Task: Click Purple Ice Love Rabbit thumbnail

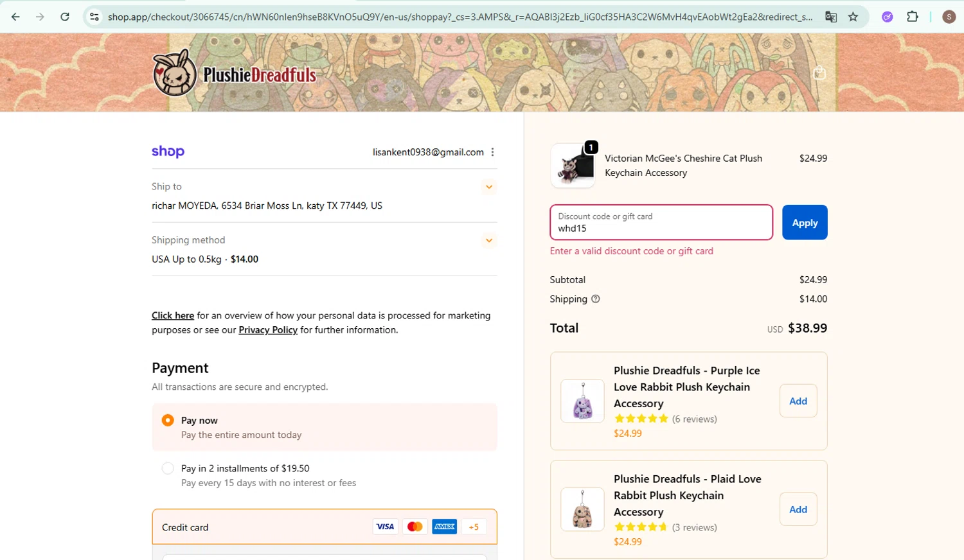Action: 583,401
